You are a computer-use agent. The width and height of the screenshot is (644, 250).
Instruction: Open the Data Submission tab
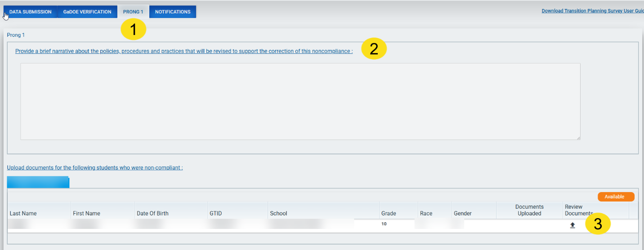(31, 12)
